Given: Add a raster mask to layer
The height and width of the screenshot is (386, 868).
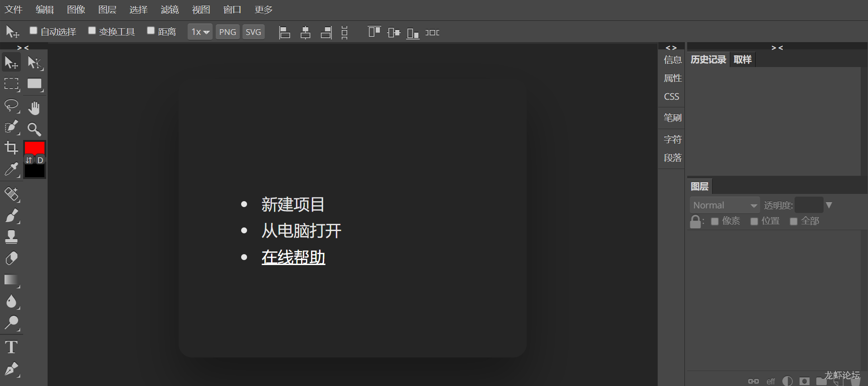Looking at the screenshot, I should click(x=805, y=381).
